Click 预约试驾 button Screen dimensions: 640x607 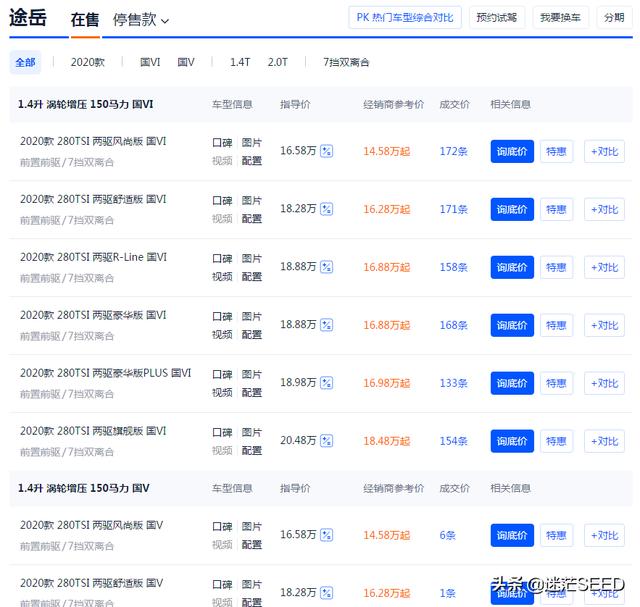[x=497, y=18]
